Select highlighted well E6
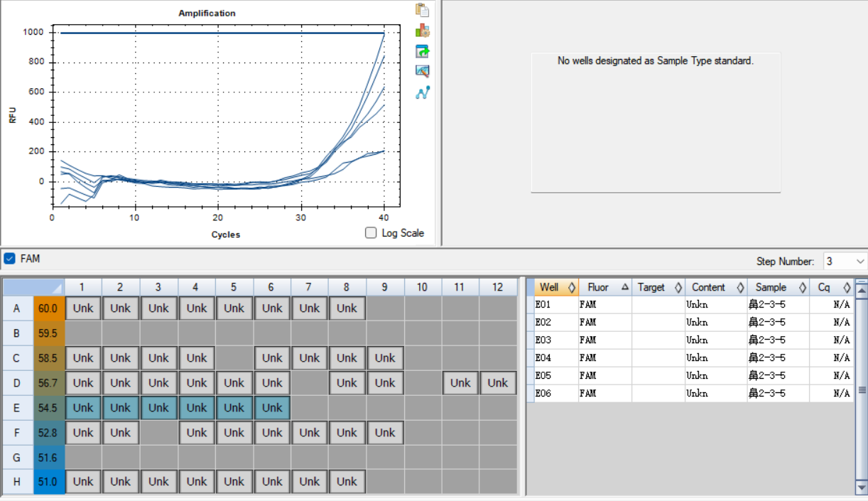Image resolution: width=868 pixels, height=501 pixels. pos(272,408)
